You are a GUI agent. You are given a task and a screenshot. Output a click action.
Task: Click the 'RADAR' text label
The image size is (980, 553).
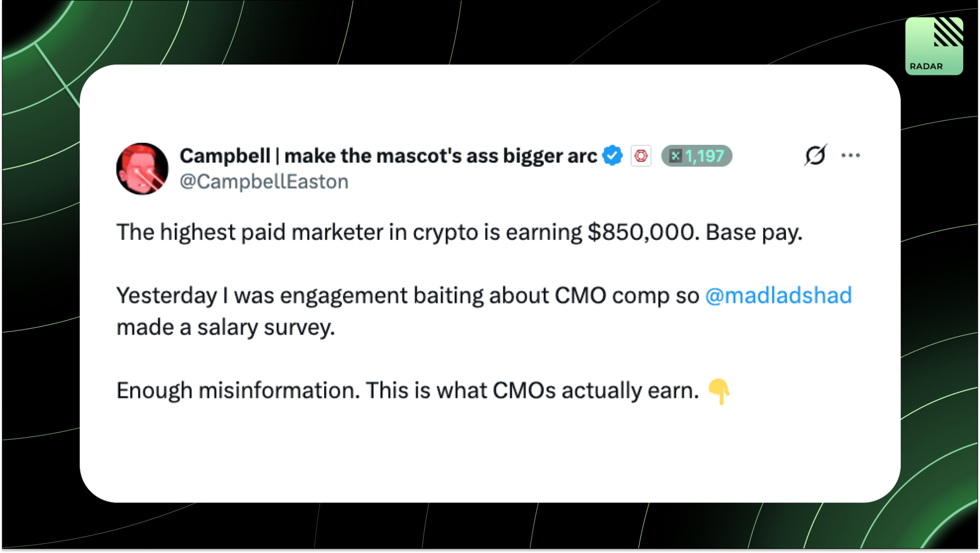[926, 66]
